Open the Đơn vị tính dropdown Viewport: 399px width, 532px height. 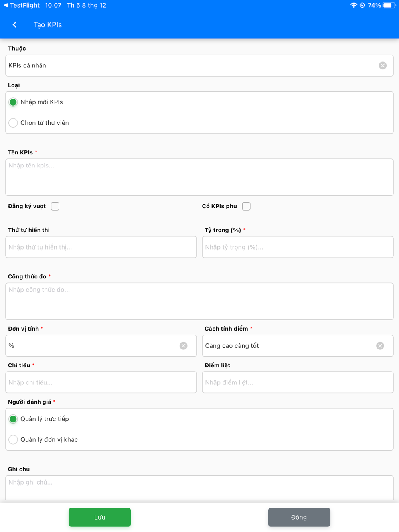coord(92,346)
